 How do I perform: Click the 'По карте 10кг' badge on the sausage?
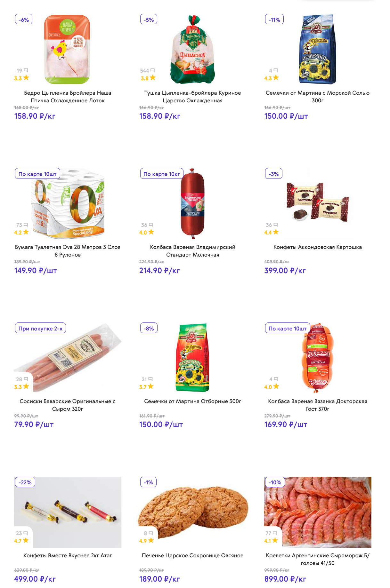(162, 174)
